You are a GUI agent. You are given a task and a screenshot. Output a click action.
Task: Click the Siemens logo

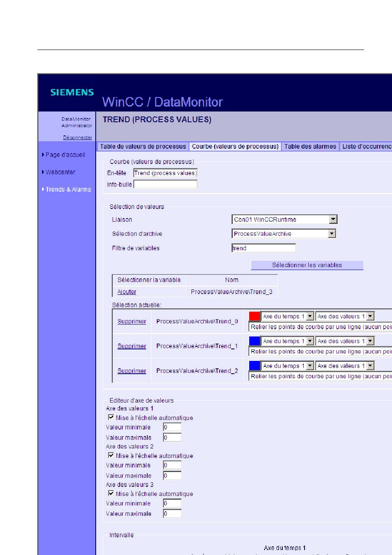point(72,92)
